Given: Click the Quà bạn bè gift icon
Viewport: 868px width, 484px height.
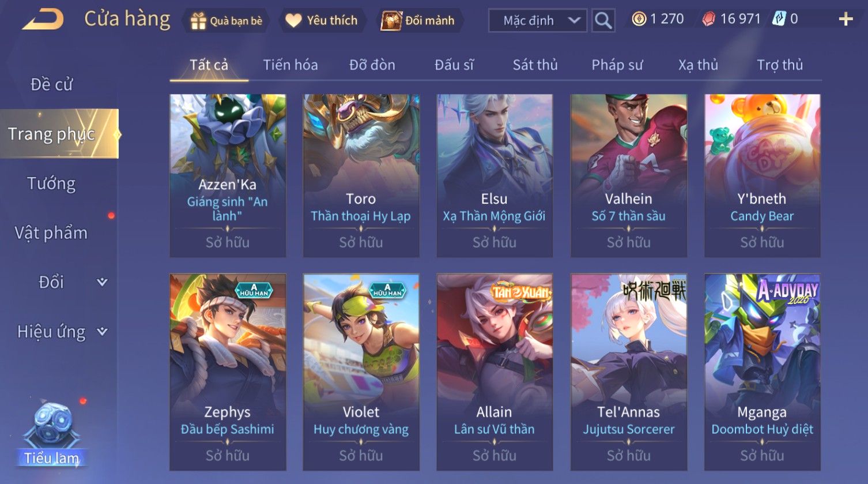Looking at the screenshot, I should pyautogui.click(x=198, y=21).
